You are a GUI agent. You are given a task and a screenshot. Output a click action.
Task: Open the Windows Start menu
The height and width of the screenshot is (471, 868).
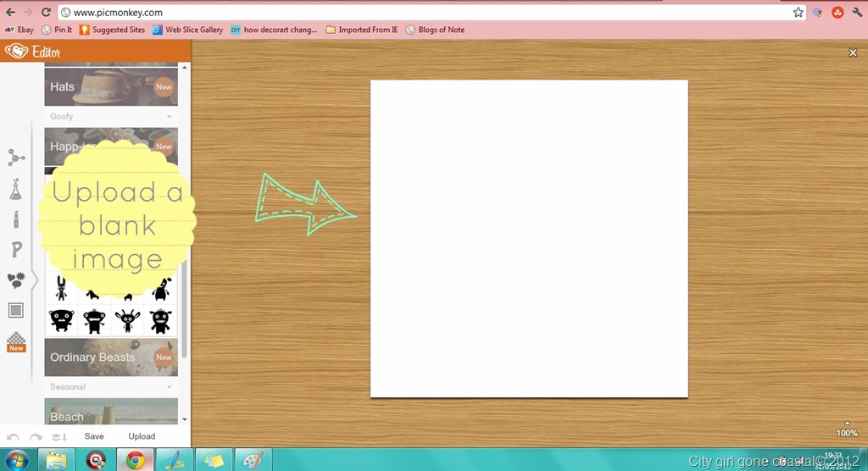17,460
